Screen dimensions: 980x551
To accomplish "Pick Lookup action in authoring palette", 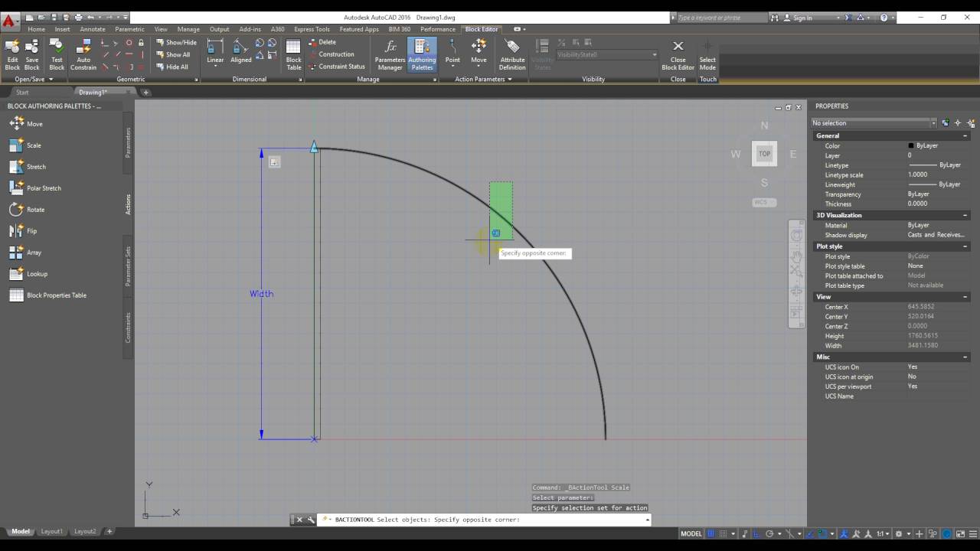I will tap(28, 274).
